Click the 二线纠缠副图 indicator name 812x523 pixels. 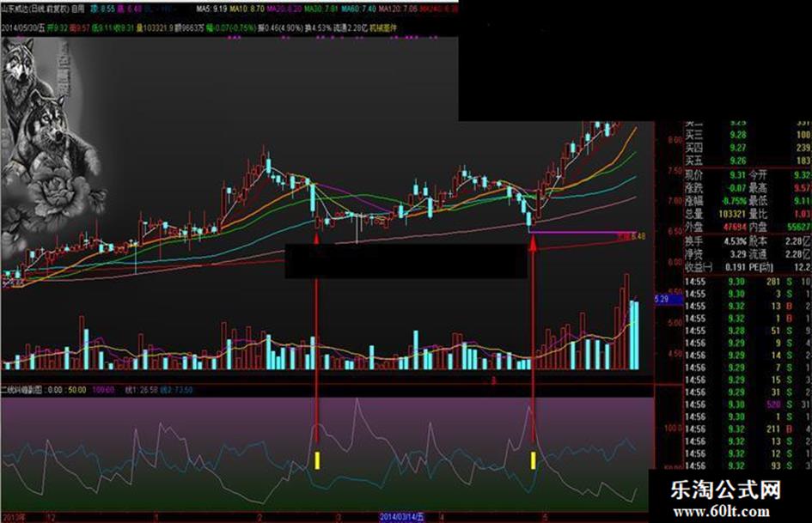(x=23, y=390)
